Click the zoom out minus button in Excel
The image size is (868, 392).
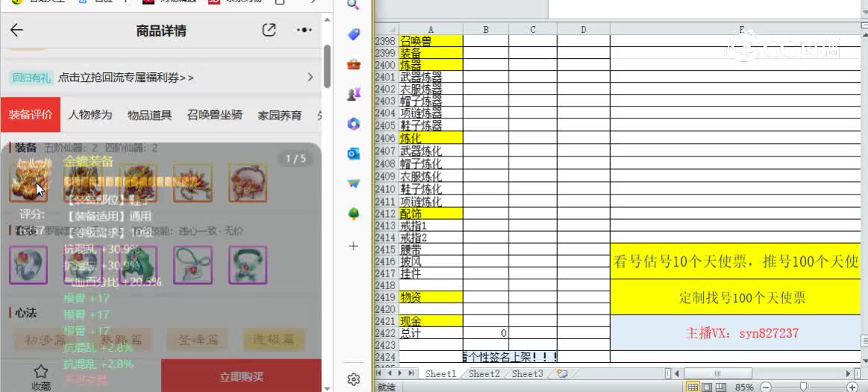pyautogui.click(x=765, y=387)
